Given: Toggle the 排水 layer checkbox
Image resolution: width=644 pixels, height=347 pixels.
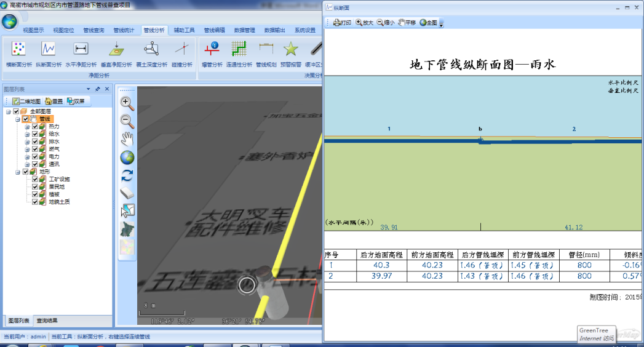Looking at the screenshot, I should click(x=35, y=142).
